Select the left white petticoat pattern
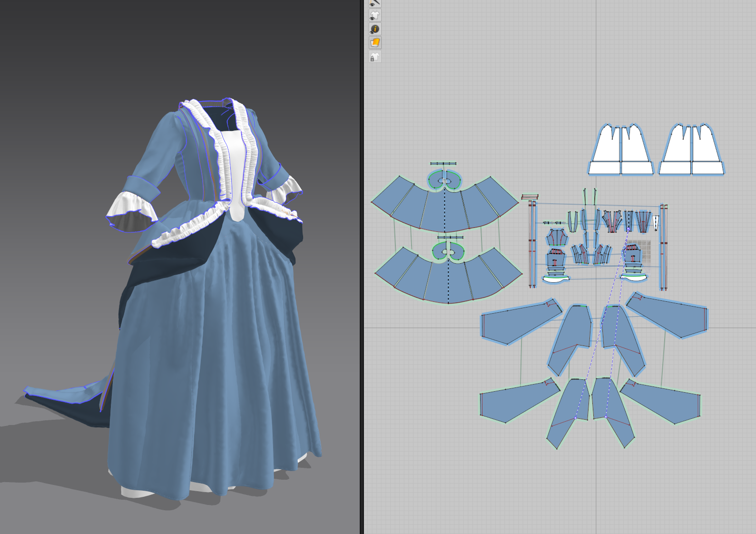 pos(621,149)
